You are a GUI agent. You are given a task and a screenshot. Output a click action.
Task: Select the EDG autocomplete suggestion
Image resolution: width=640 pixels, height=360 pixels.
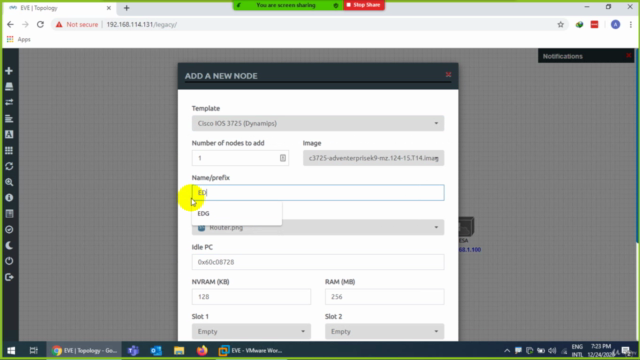pyautogui.click(x=237, y=213)
